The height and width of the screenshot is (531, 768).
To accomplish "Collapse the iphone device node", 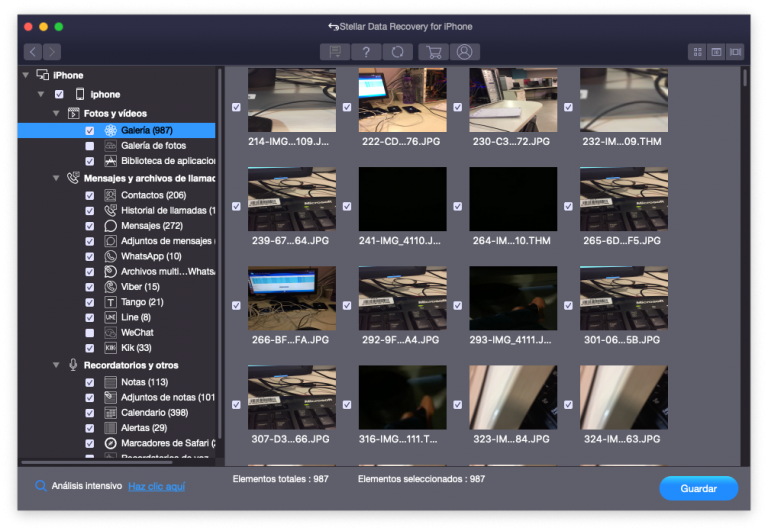I will (41, 94).
